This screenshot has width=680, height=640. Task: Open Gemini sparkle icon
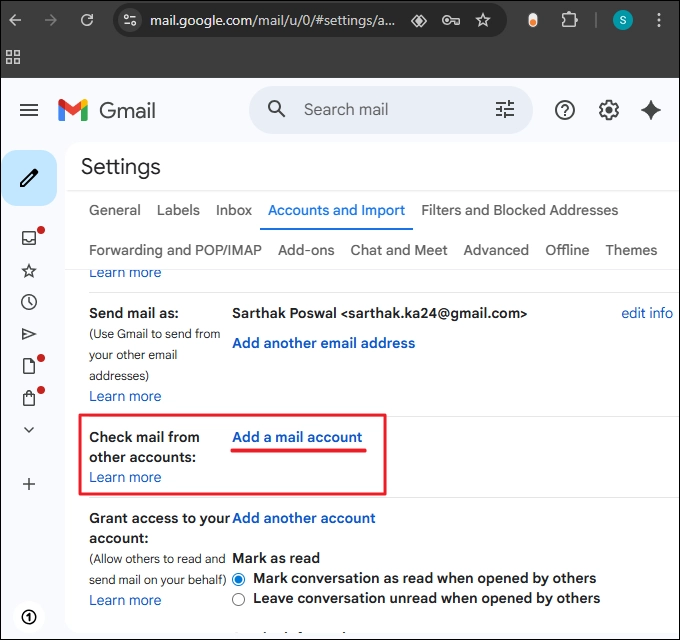pyautogui.click(x=651, y=110)
